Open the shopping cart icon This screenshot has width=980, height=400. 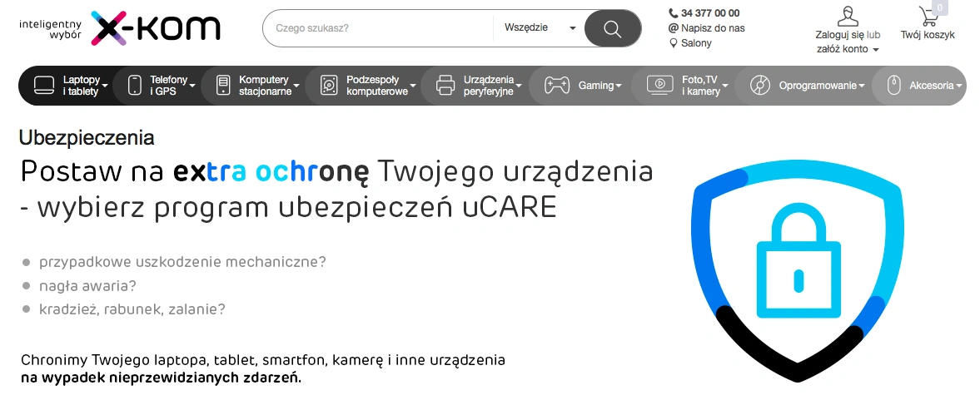click(927, 17)
